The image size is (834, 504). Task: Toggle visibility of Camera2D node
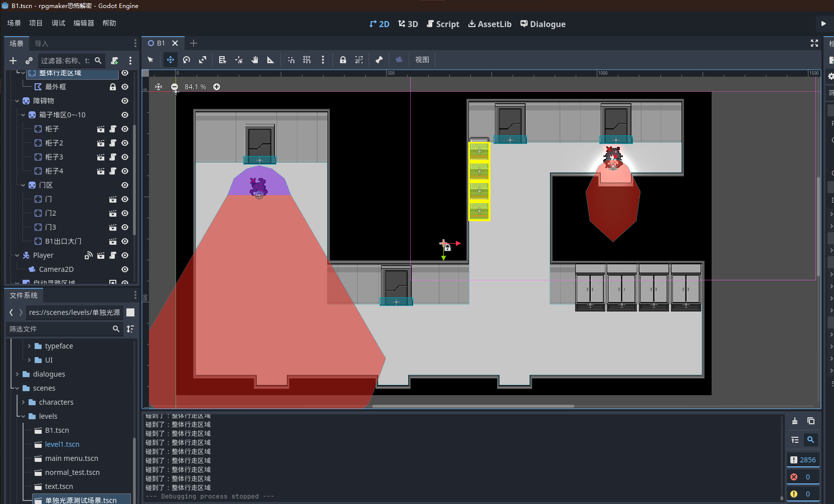[x=125, y=269]
